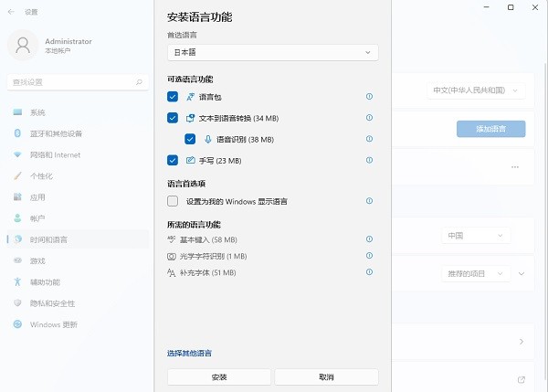Viewport: 548px width, 392px height.
Task: Click the 辅助功能 accessibility icon
Action: [x=17, y=281]
